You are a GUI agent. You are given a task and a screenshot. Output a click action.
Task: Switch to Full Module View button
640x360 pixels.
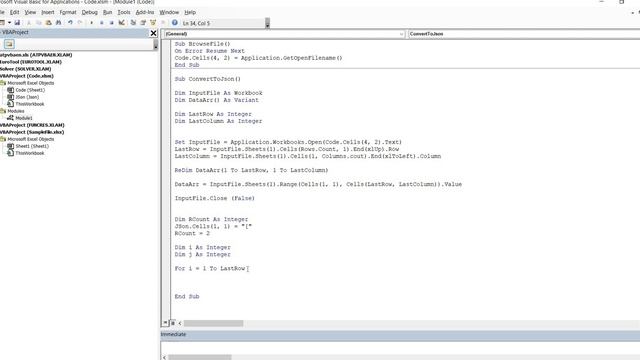(173, 323)
